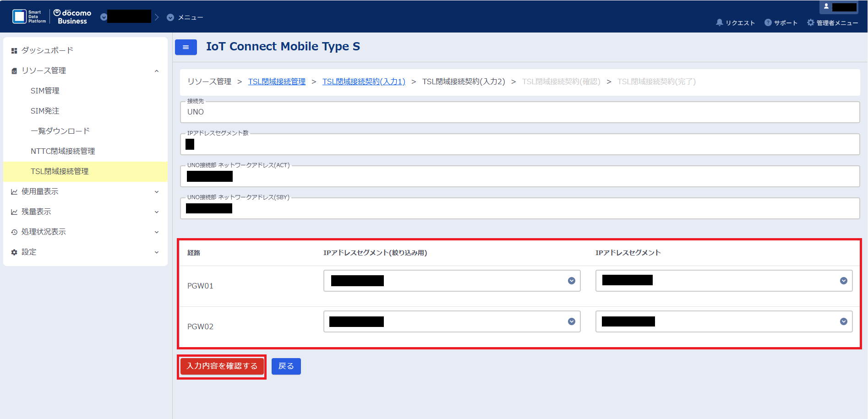Image resolution: width=868 pixels, height=419 pixels.
Task: Select TSL閉域接続管理 in the sidebar
Action: click(x=85, y=171)
